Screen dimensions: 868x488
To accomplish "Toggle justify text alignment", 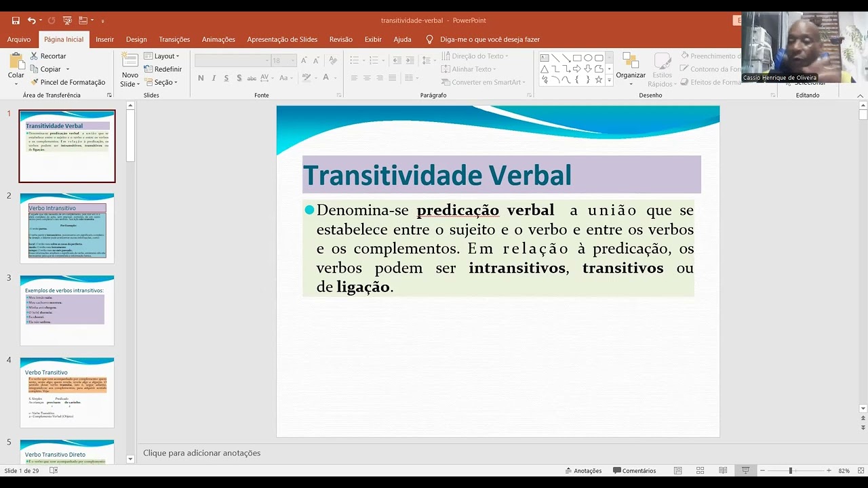I will tap(393, 78).
